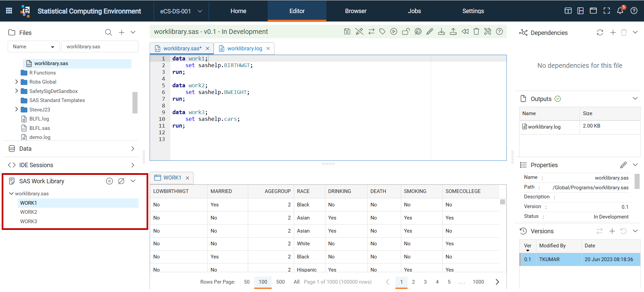Expand the Robs Global folder
The width and height of the screenshot is (644, 292).
pos(16,82)
